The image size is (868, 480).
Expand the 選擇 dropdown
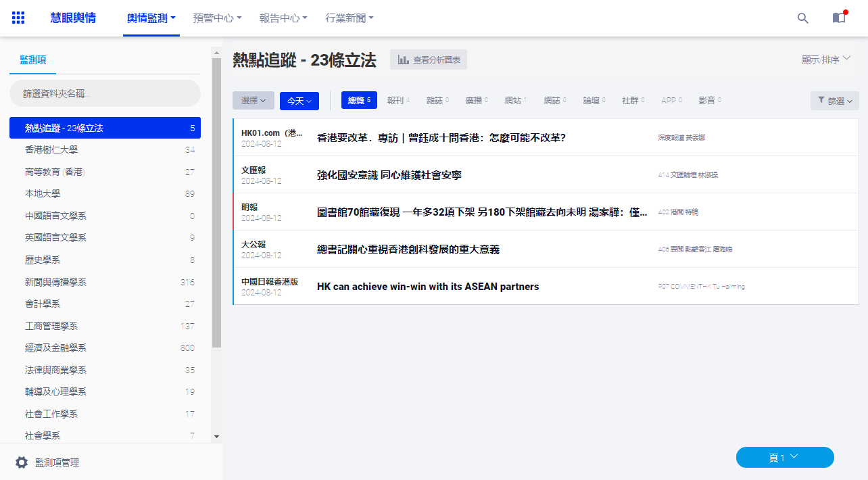[254, 101]
